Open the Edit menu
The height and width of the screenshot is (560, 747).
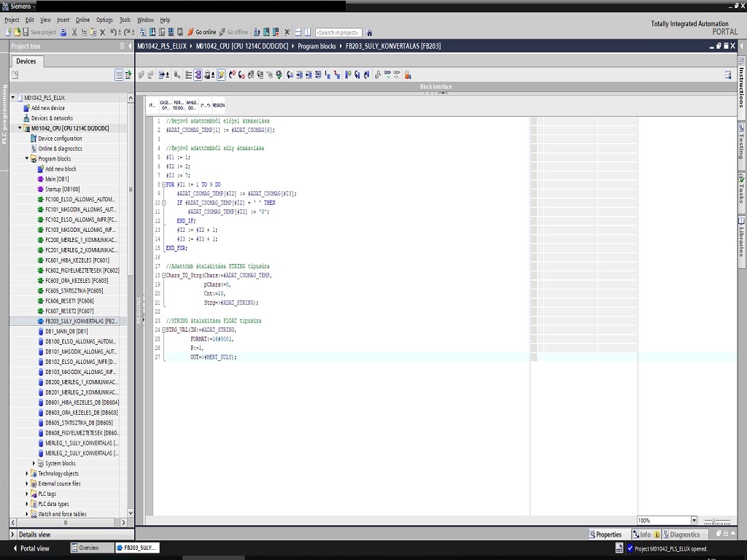coord(29,20)
